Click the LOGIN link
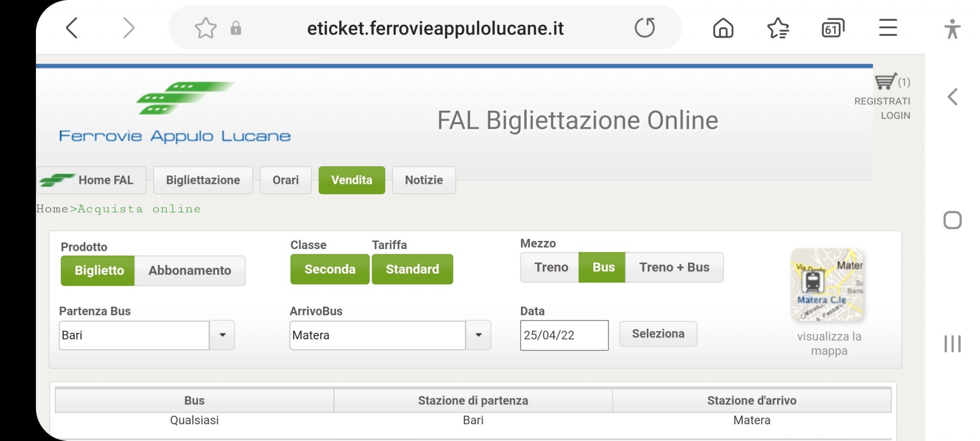The height and width of the screenshot is (441, 980). click(x=895, y=115)
